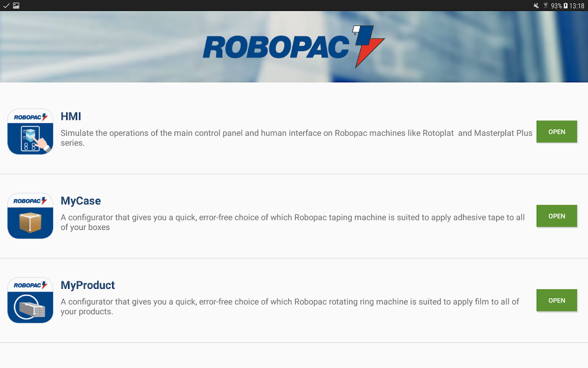Tap the Wi-Fi status icon
This screenshot has height=368, width=588.
(x=546, y=6)
